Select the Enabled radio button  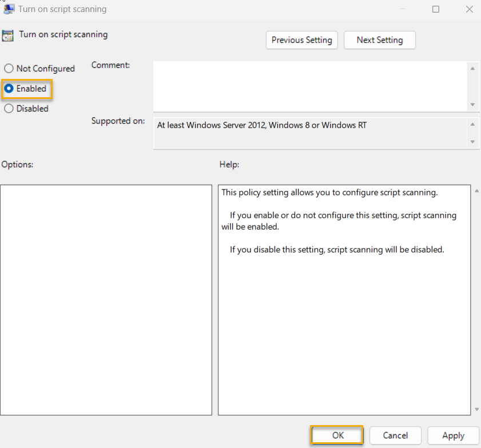pyautogui.click(x=9, y=89)
